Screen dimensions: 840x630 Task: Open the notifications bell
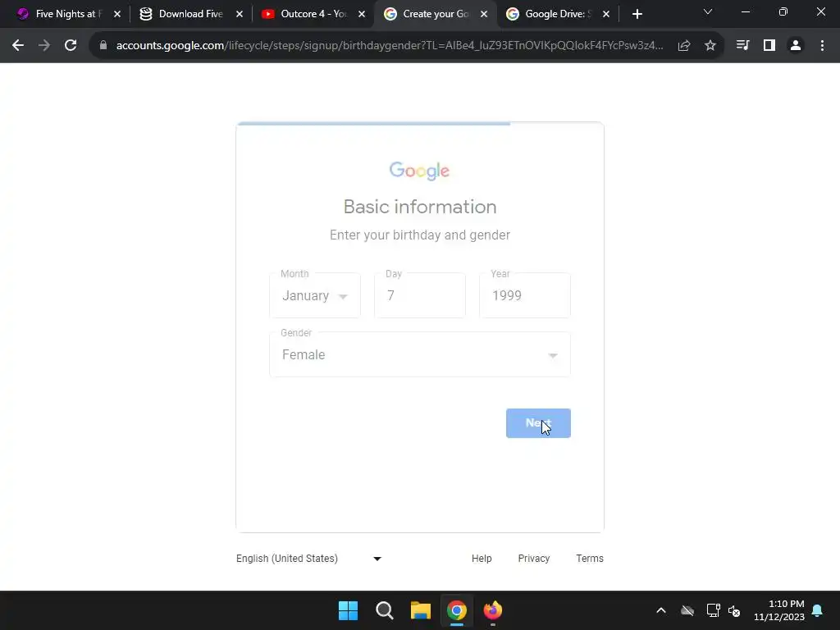(818, 610)
